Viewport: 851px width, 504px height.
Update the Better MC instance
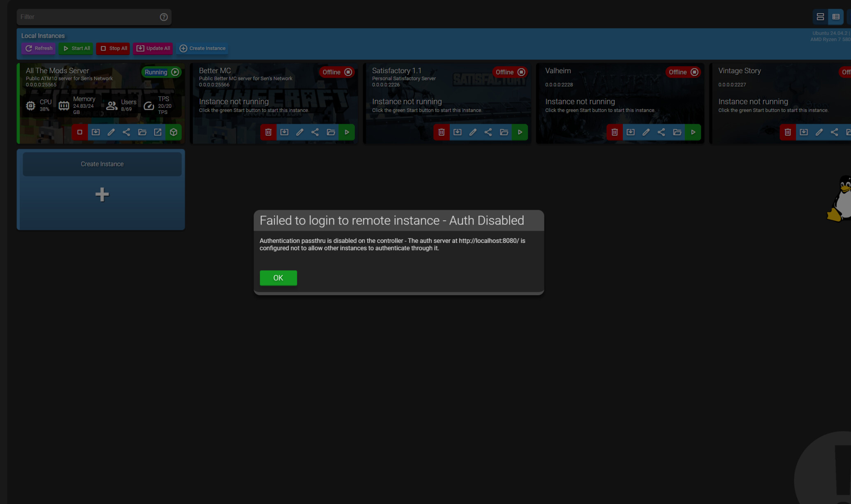click(x=284, y=132)
